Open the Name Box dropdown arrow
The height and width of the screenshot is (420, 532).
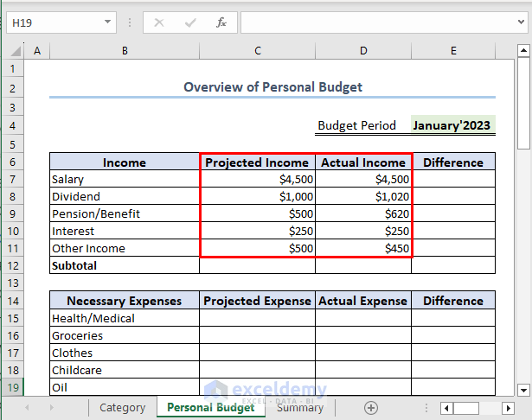coord(107,22)
